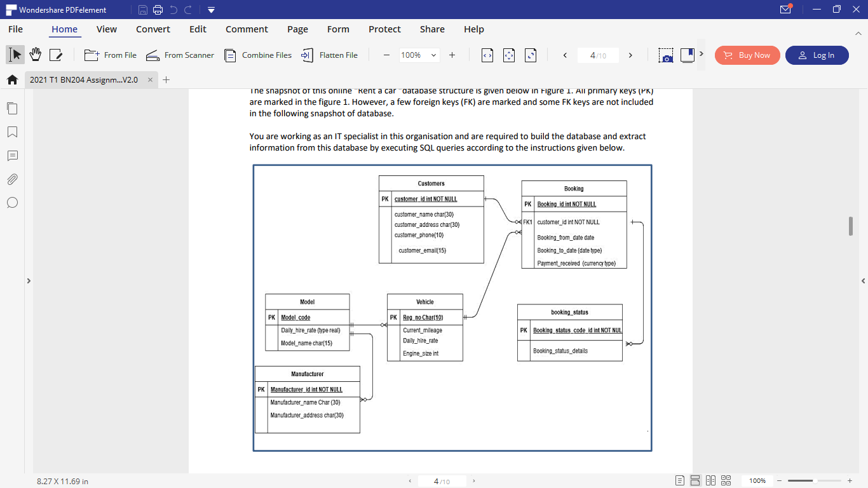Enable single page view in the status bar
The image size is (868, 488).
680,481
